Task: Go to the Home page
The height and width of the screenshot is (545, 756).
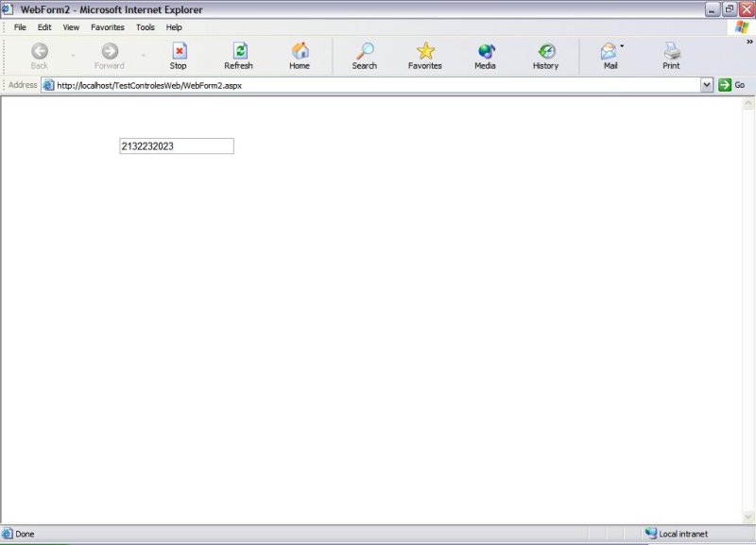Action: [x=300, y=56]
